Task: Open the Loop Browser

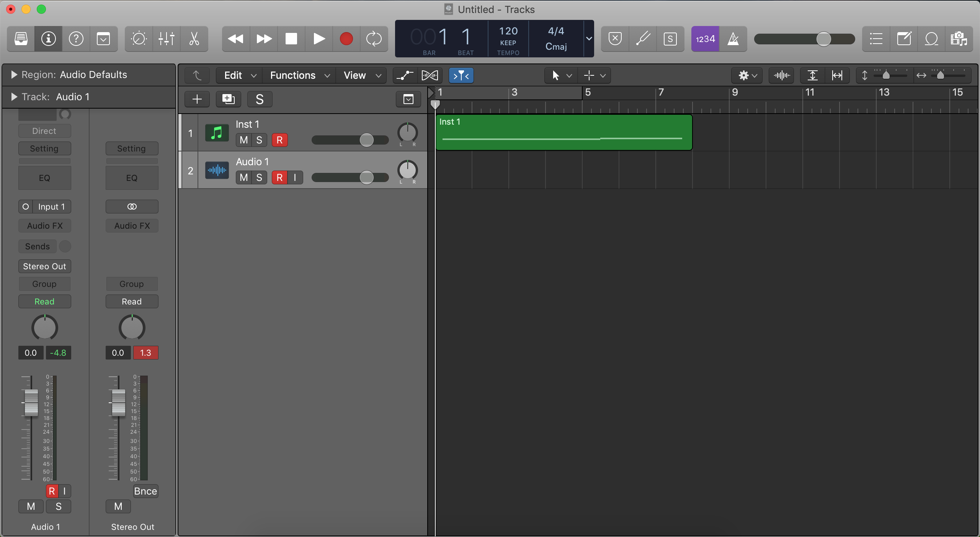Action: click(931, 39)
